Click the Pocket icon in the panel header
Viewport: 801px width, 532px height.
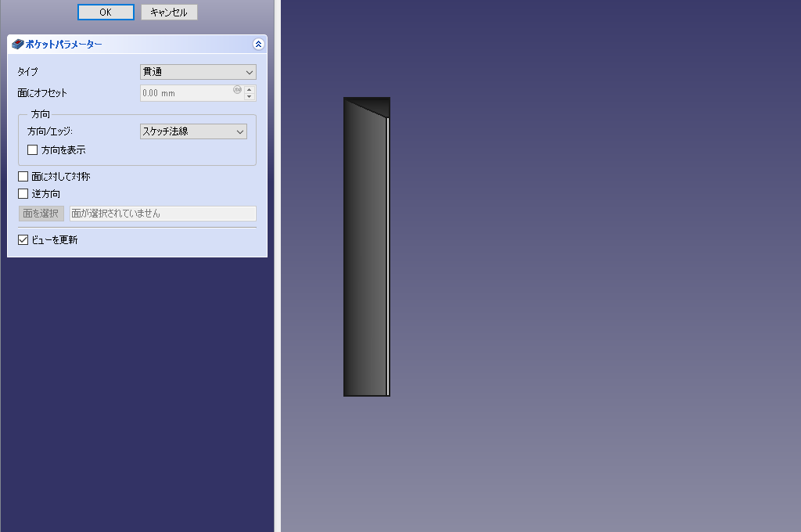point(18,45)
